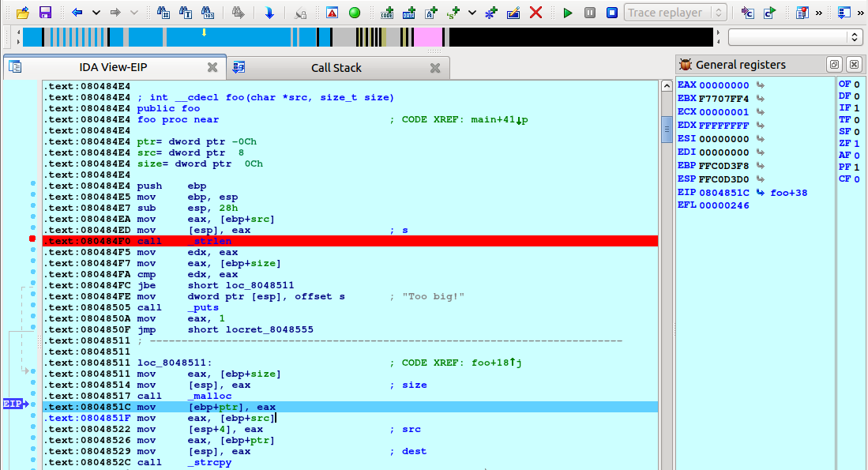
Task: Start the process with green play button
Action: pyautogui.click(x=568, y=13)
